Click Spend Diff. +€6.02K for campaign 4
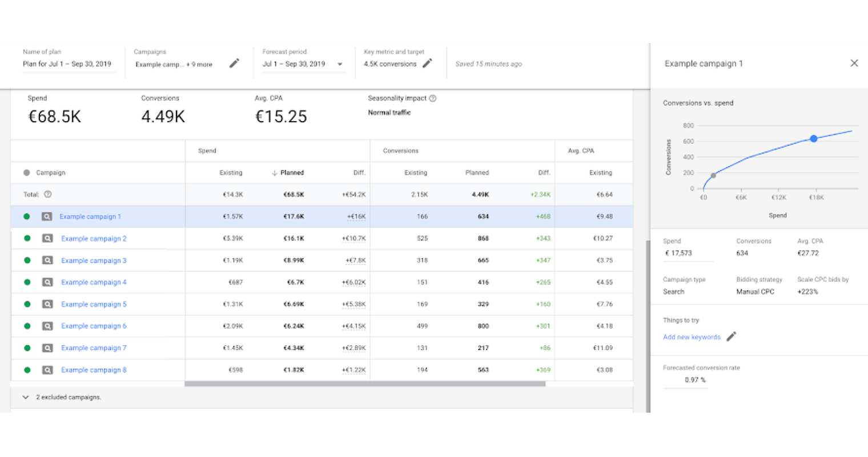The image size is (868, 457). [x=353, y=282]
